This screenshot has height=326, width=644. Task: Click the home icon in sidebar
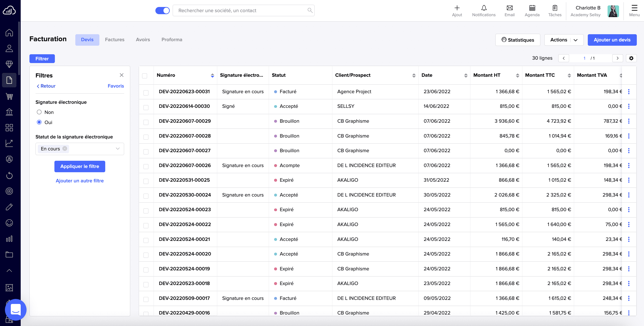[x=9, y=33]
